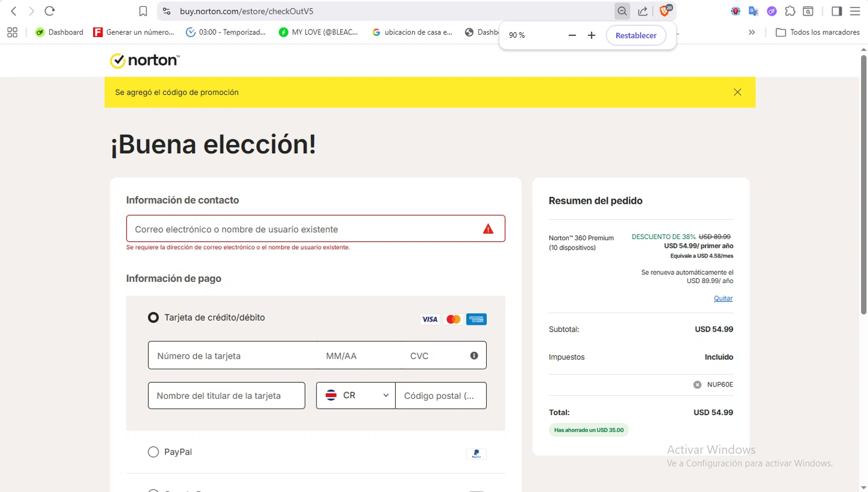Click the American Express icon
The height and width of the screenshot is (492, 868).
tap(476, 319)
